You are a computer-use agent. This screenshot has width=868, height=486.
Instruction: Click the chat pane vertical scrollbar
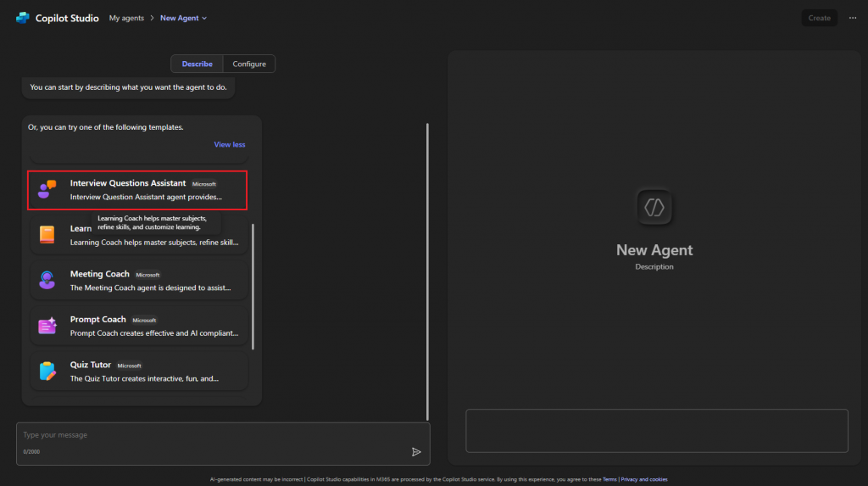(x=427, y=271)
